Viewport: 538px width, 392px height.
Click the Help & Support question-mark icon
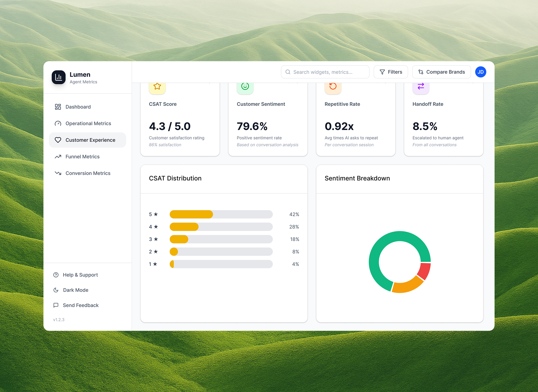click(56, 275)
